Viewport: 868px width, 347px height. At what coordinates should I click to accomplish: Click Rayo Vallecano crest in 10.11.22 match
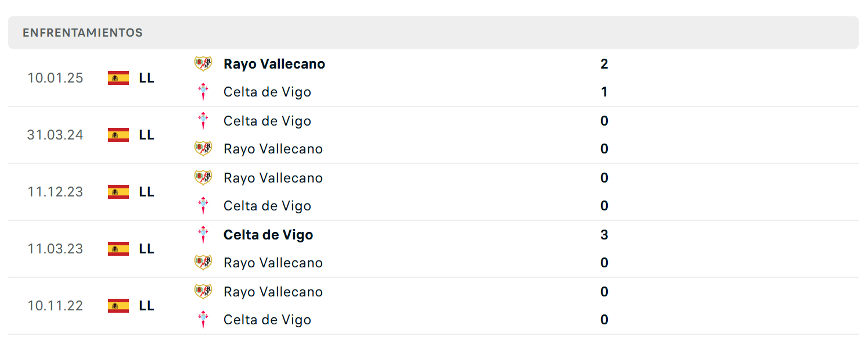[x=203, y=292]
